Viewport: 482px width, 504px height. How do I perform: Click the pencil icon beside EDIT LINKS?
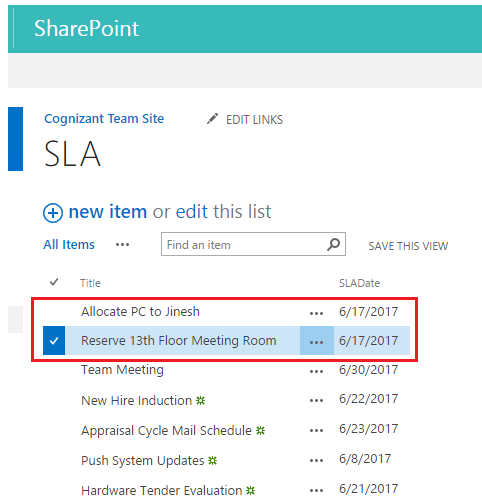pos(212,119)
